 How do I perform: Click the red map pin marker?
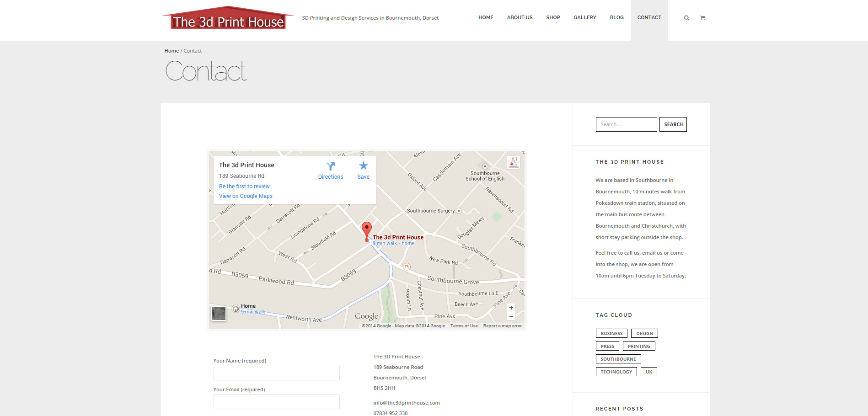pyautogui.click(x=366, y=230)
